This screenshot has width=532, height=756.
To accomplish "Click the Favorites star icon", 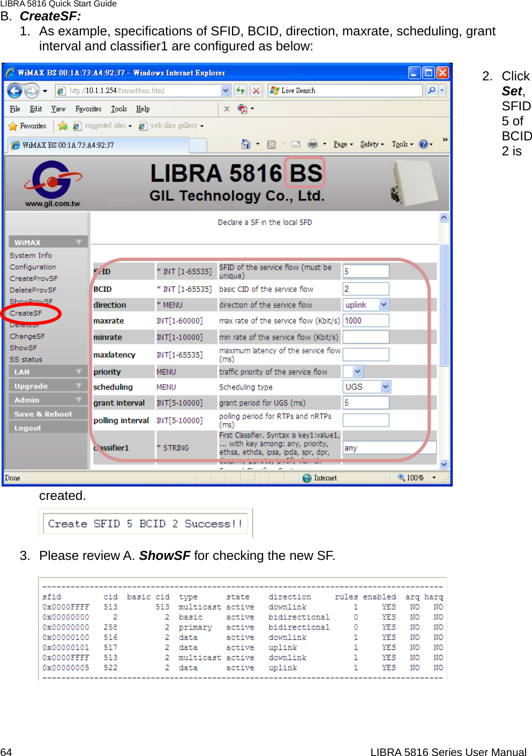I will pos(13,126).
